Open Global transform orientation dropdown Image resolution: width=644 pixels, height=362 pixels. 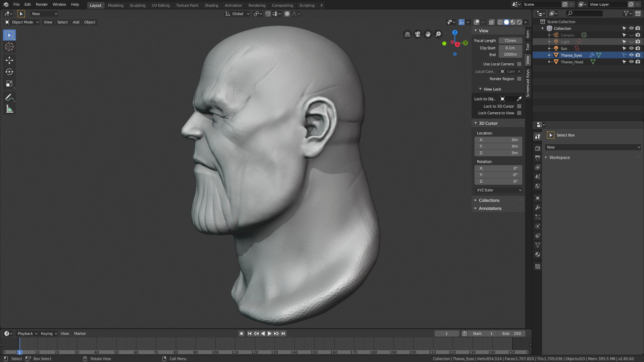(237, 14)
